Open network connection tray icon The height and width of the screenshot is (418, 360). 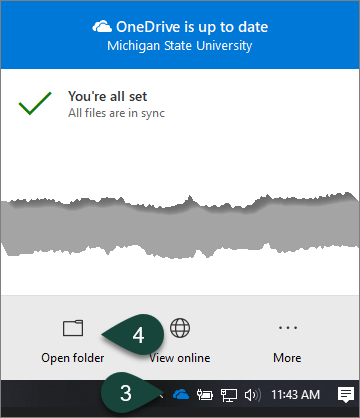229,395
